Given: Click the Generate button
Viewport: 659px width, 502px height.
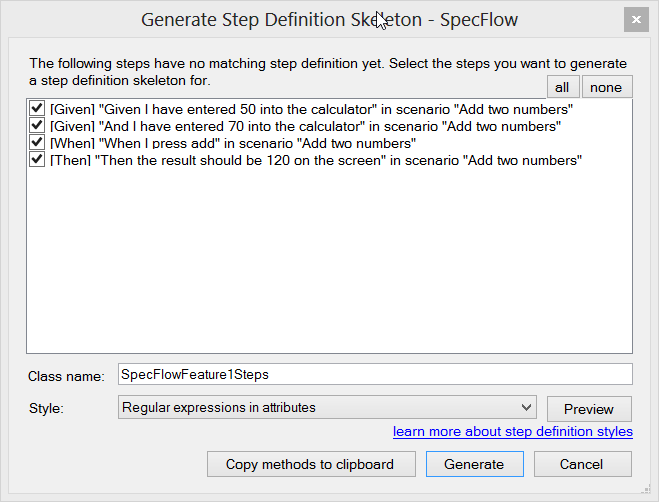Looking at the screenshot, I should pyautogui.click(x=474, y=464).
